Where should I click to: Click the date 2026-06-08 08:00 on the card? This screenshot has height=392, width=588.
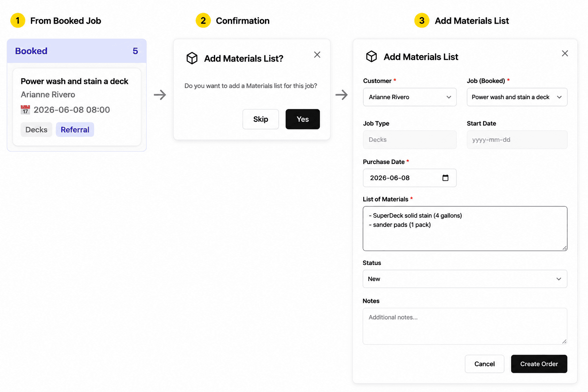click(72, 110)
